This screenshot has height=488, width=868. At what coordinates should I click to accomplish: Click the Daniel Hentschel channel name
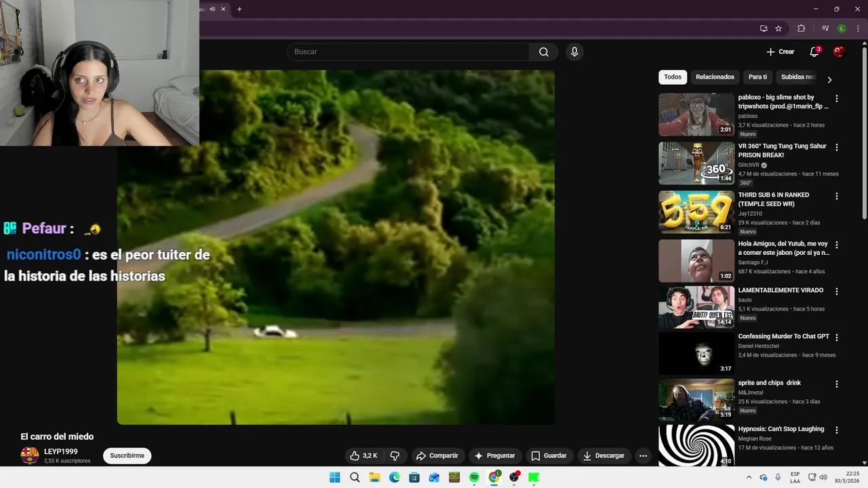[758, 346]
